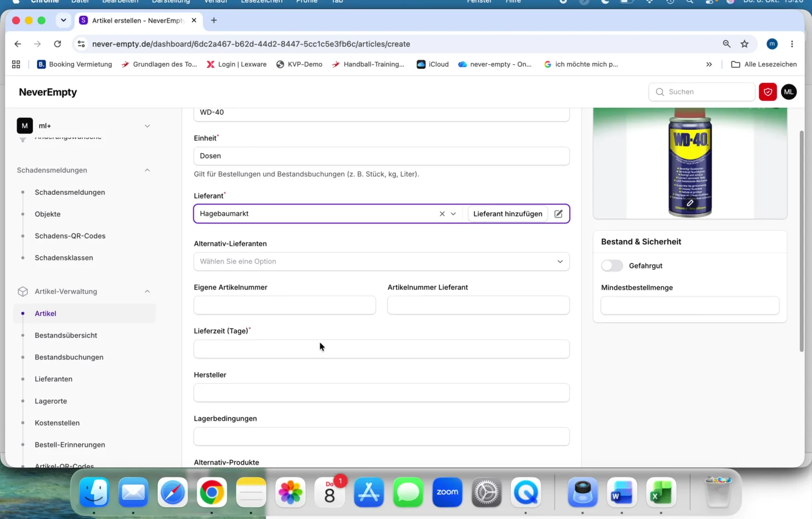This screenshot has width=812, height=519.
Task: Click the Eigene Artikelnummer field
Action: (x=285, y=305)
